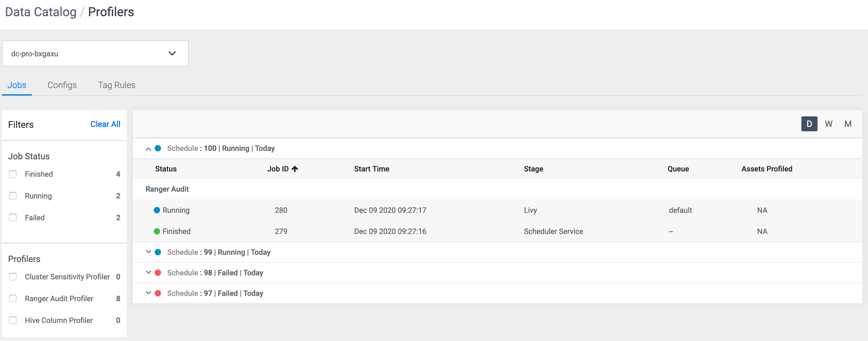Click the Job ID sort arrow icon
Screen dimensions: 868x341
pyautogui.click(x=295, y=169)
